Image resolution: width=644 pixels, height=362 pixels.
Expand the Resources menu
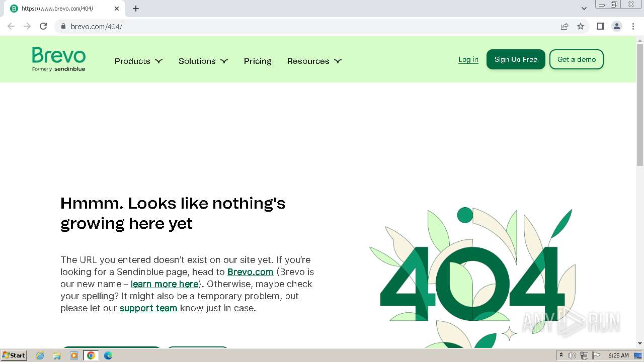(314, 61)
